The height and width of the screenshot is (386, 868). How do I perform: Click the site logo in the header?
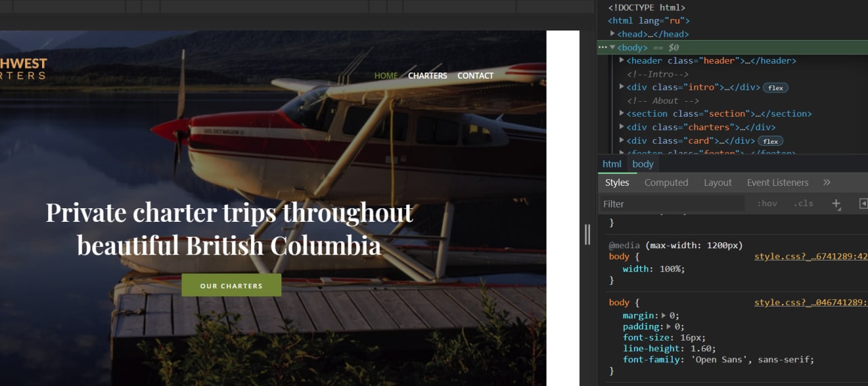tap(23, 69)
